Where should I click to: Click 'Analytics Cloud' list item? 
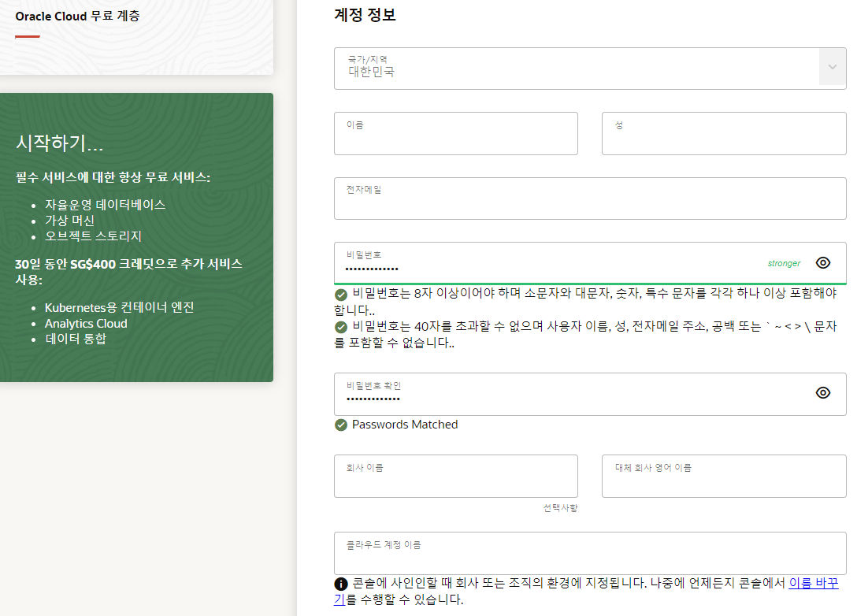[86, 324]
